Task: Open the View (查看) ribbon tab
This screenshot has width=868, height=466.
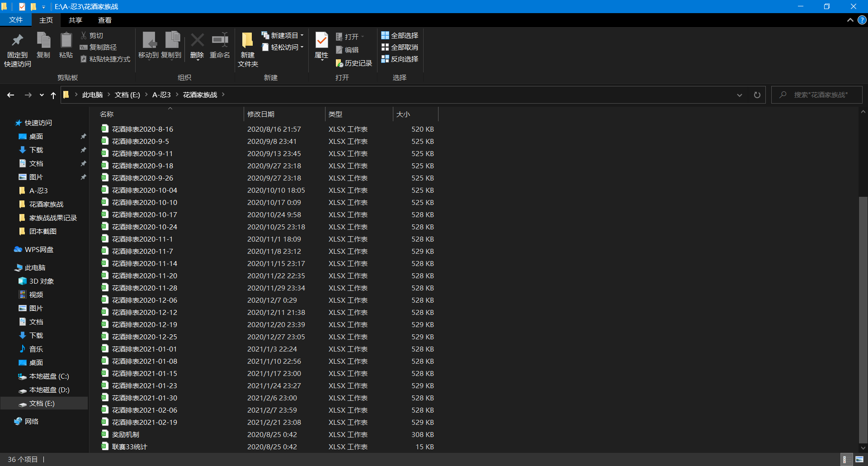Action: click(105, 20)
